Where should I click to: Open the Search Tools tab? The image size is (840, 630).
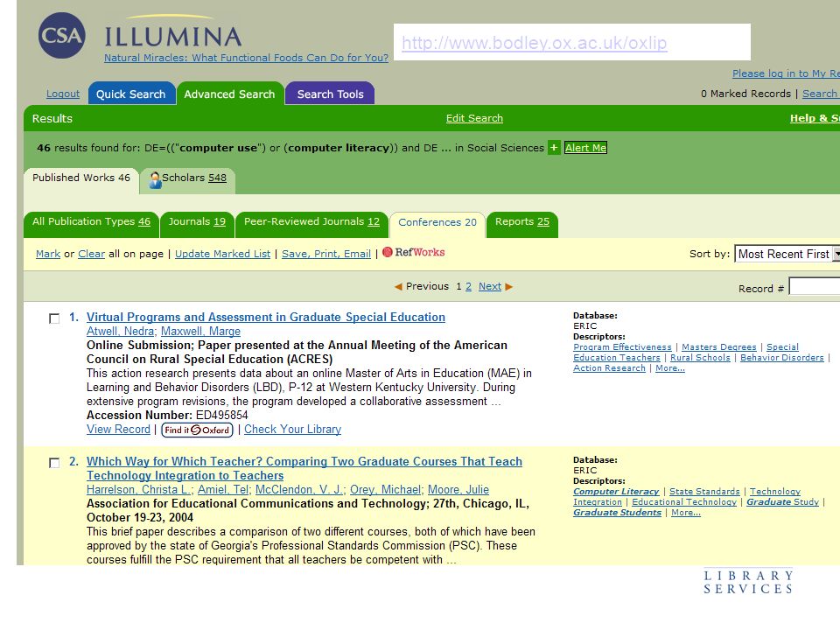[x=330, y=94]
